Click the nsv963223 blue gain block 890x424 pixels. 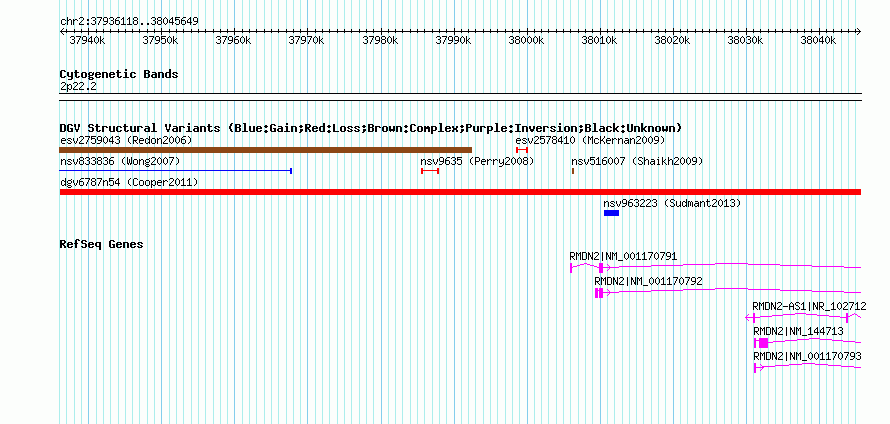click(611, 213)
